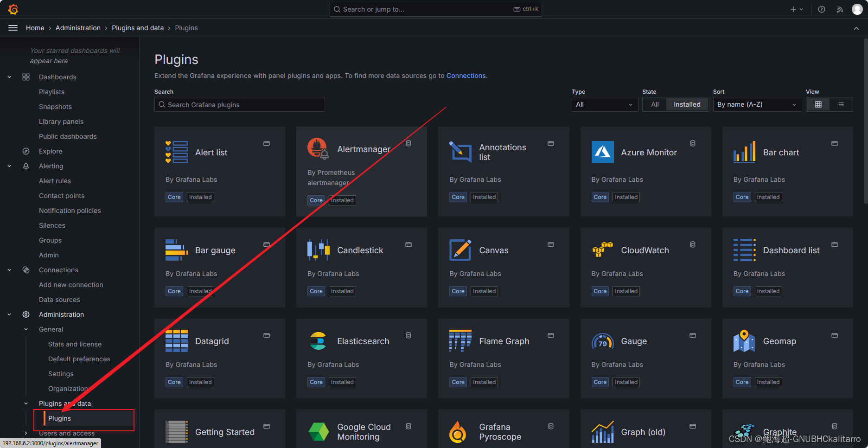
Task: Open the Candlestick plugin icon
Action: point(319,250)
